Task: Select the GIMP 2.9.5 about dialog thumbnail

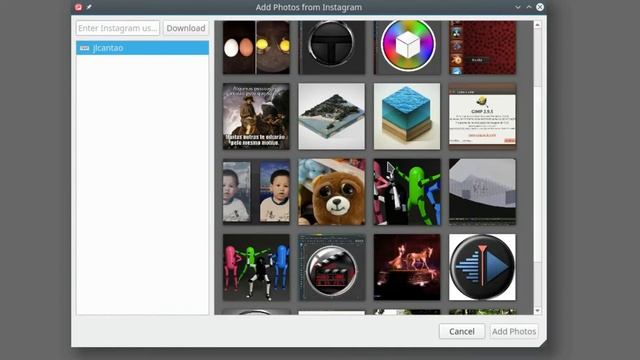Action: click(x=482, y=116)
